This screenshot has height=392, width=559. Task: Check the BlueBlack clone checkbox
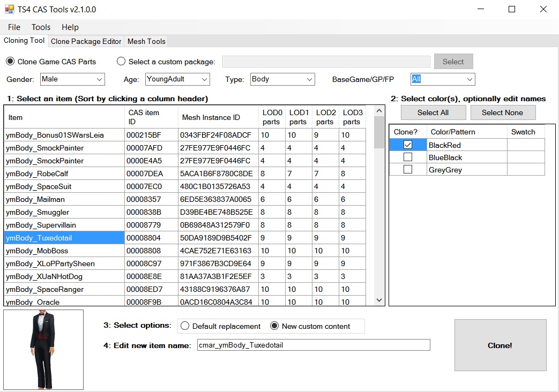(408, 157)
